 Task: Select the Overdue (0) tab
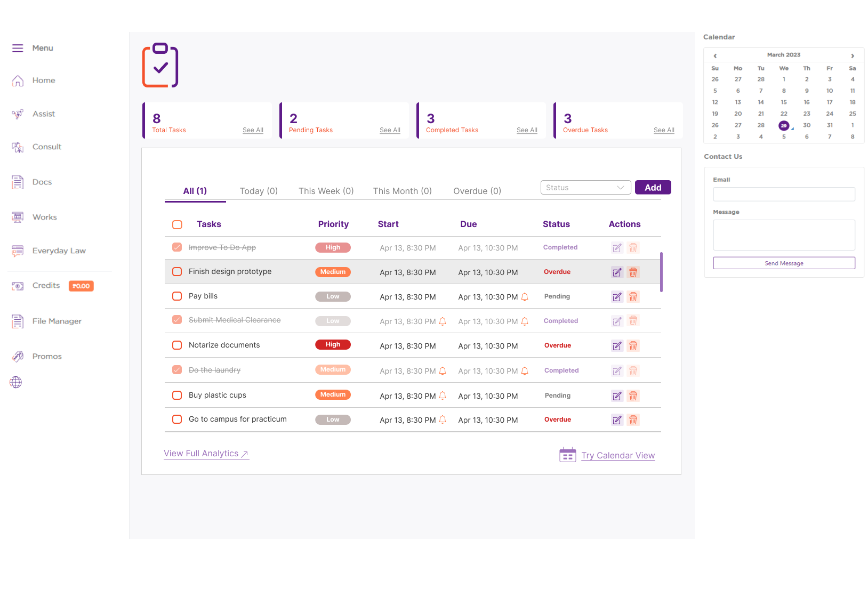click(x=477, y=191)
